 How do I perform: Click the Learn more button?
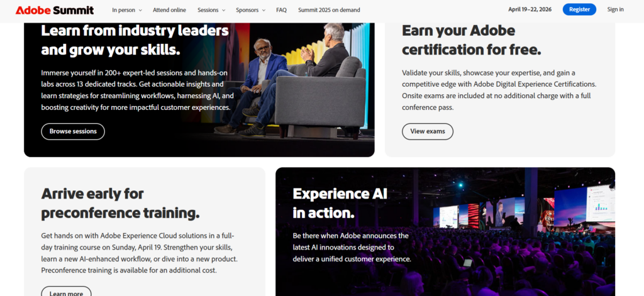[x=66, y=292]
